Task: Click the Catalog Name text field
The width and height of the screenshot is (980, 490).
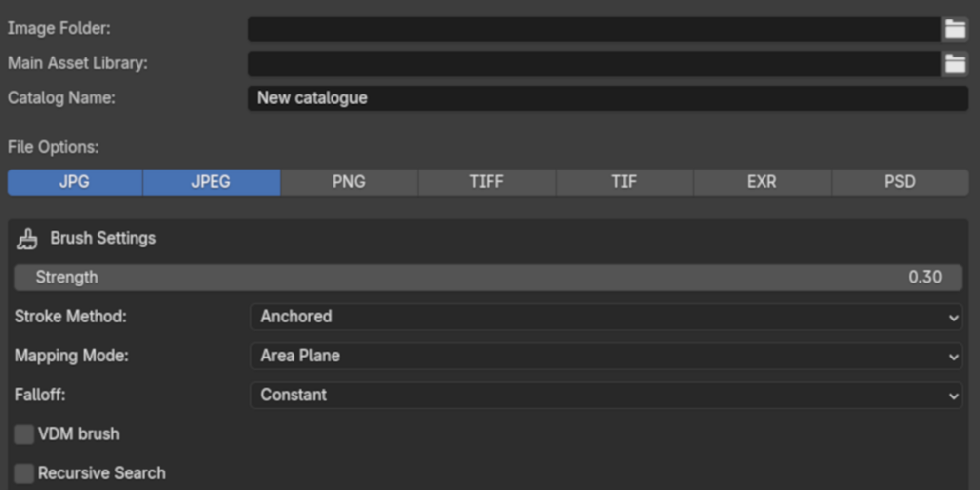Action: [x=608, y=98]
